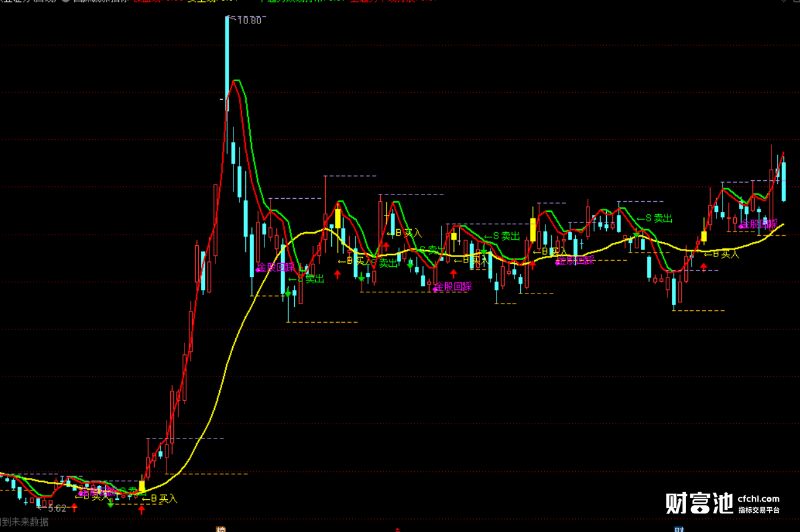
Task: Click the red up arrow under the rightmost yellow candle
Action: [703, 267]
